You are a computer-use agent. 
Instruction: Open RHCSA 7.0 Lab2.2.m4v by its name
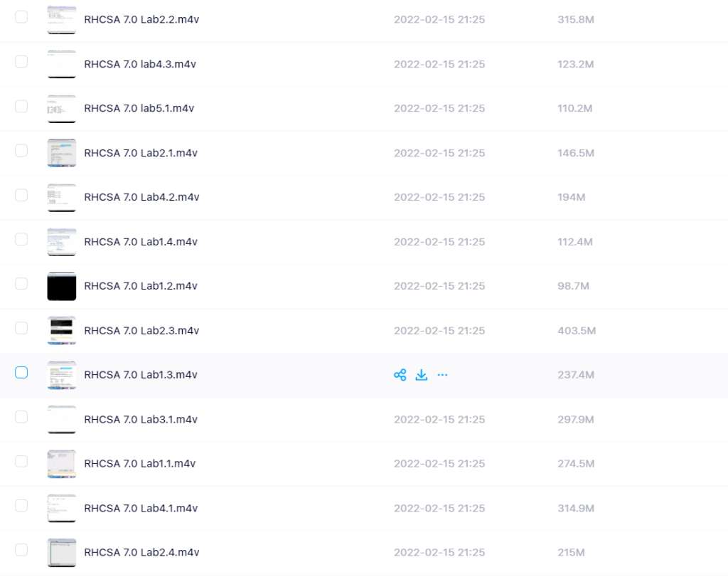(141, 20)
